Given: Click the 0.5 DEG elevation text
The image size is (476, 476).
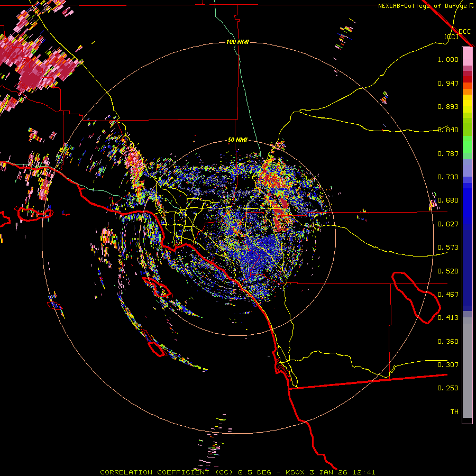Looking at the screenshot, I should [x=255, y=472].
